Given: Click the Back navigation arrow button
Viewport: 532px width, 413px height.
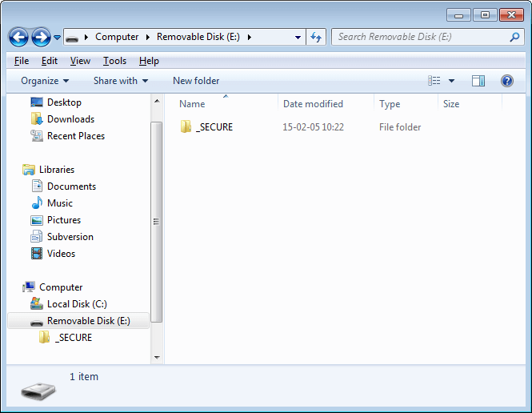Looking at the screenshot, I should point(19,37).
